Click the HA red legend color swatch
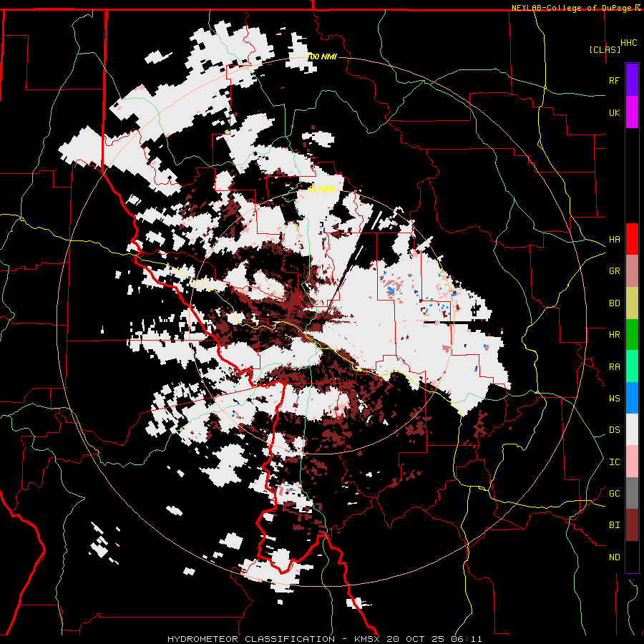Screen dimensions: 644x644 tap(632, 239)
